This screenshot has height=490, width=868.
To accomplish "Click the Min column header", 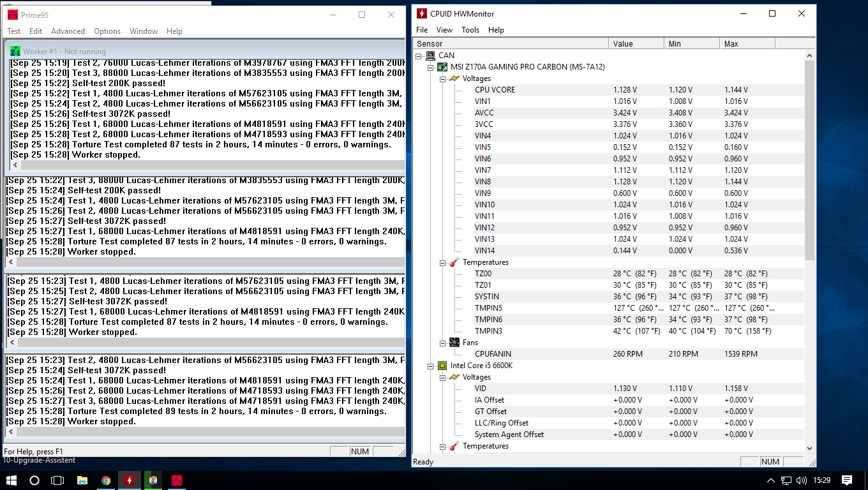I will 692,43.
